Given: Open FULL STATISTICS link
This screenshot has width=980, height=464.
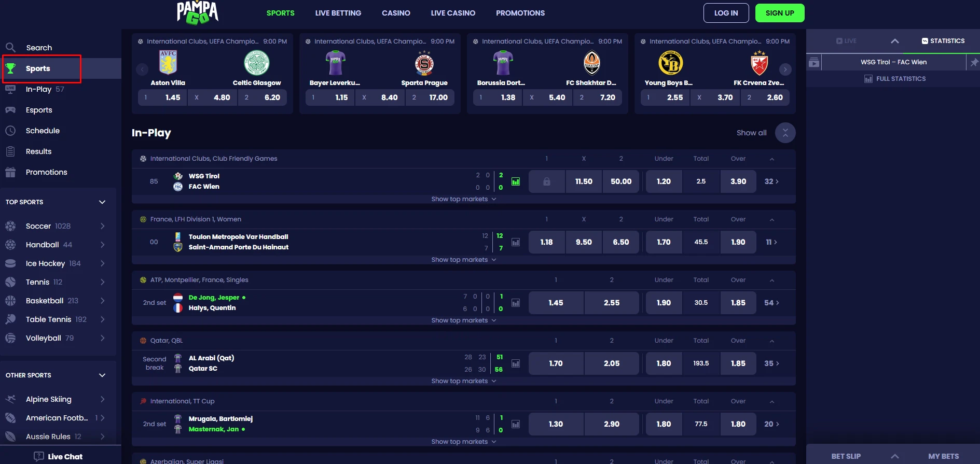Looking at the screenshot, I should point(895,79).
